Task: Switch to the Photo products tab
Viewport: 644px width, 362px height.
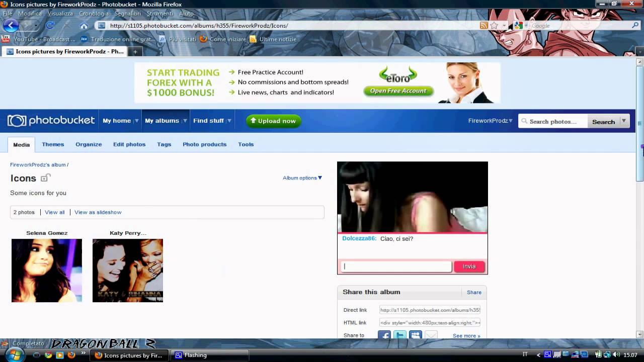Action: (204, 144)
